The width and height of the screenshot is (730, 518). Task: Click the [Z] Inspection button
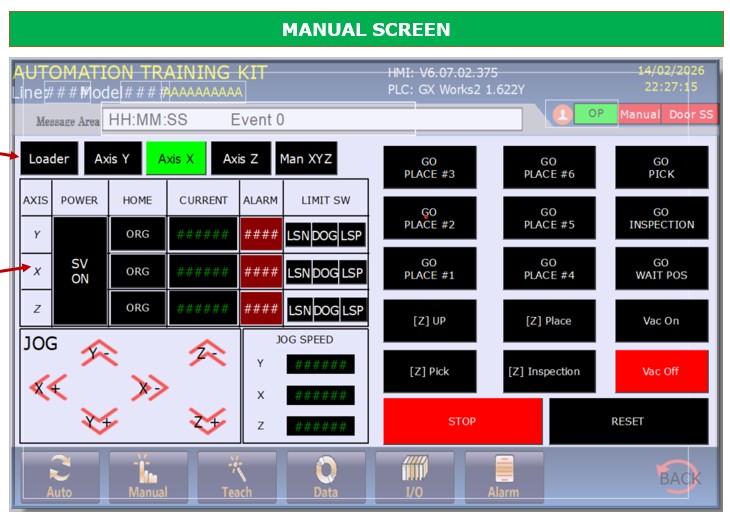(x=549, y=371)
